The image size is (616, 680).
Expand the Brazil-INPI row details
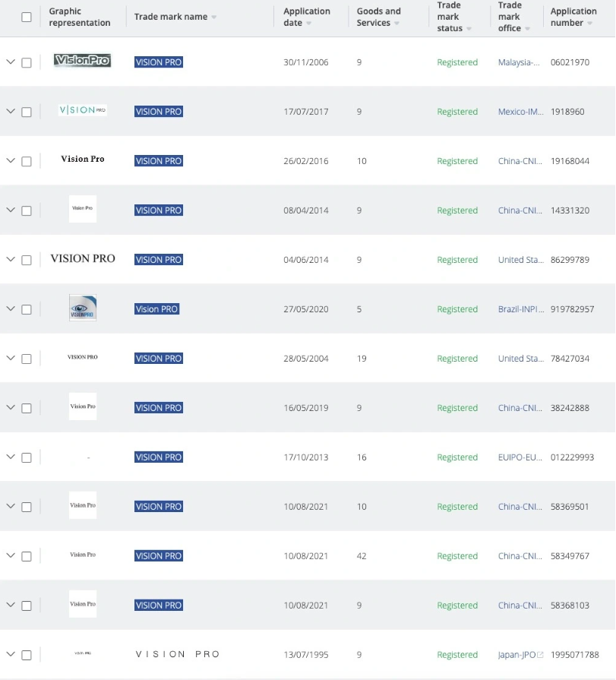click(11, 308)
